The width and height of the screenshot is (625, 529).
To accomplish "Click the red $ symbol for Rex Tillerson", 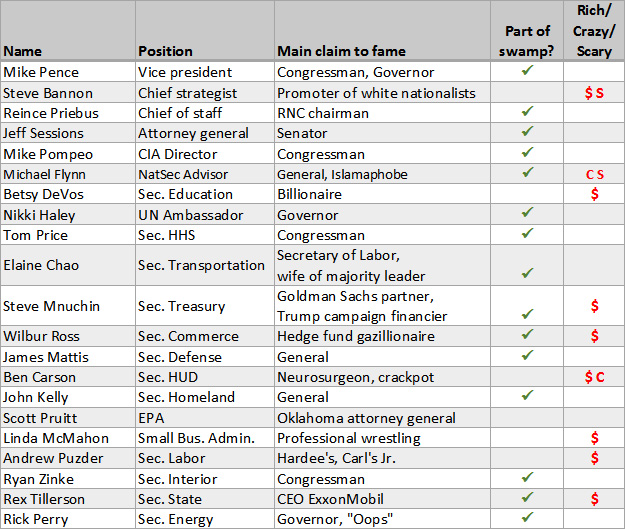I will [x=595, y=498].
